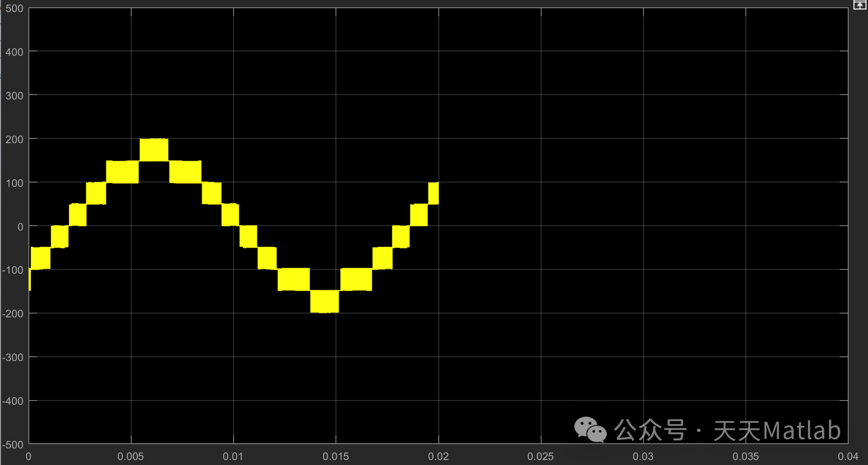Click the time-axis label 0.03

tap(643, 456)
